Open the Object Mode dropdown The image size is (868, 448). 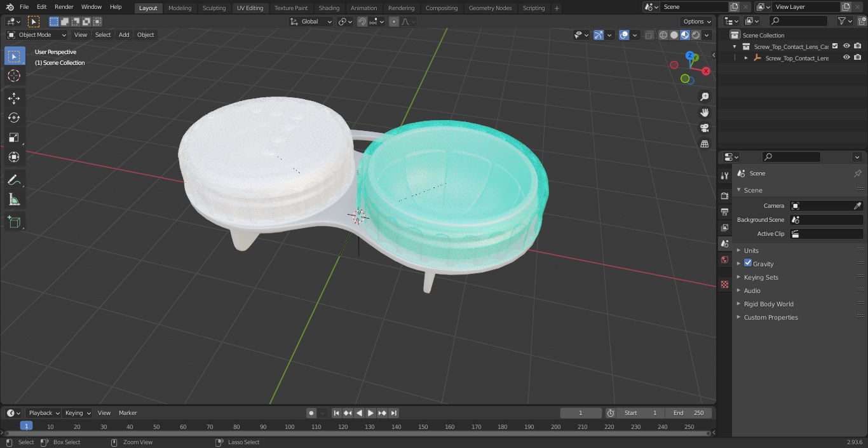37,35
